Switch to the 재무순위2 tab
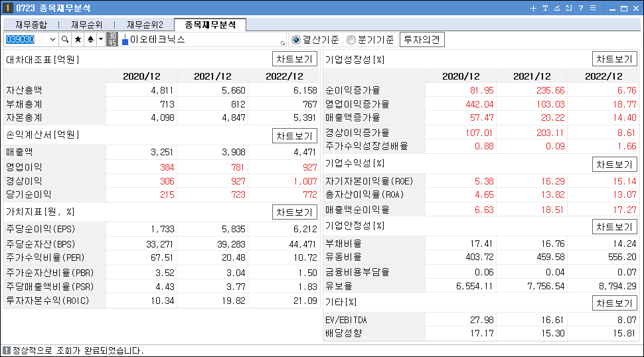The width and height of the screenshot is (644, 357). coord(145,25)
